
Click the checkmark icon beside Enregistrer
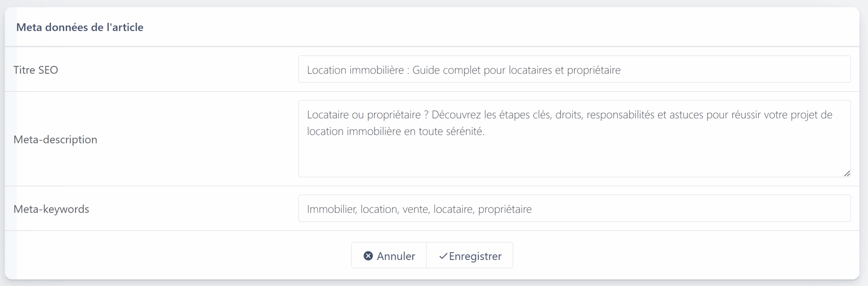[443, 256]
